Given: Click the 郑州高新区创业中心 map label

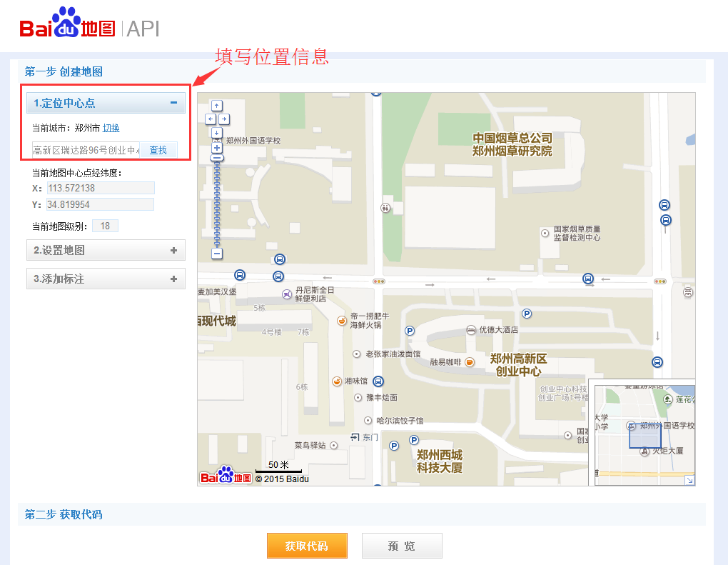Looking at the screenshot, I should coord(519,365).
